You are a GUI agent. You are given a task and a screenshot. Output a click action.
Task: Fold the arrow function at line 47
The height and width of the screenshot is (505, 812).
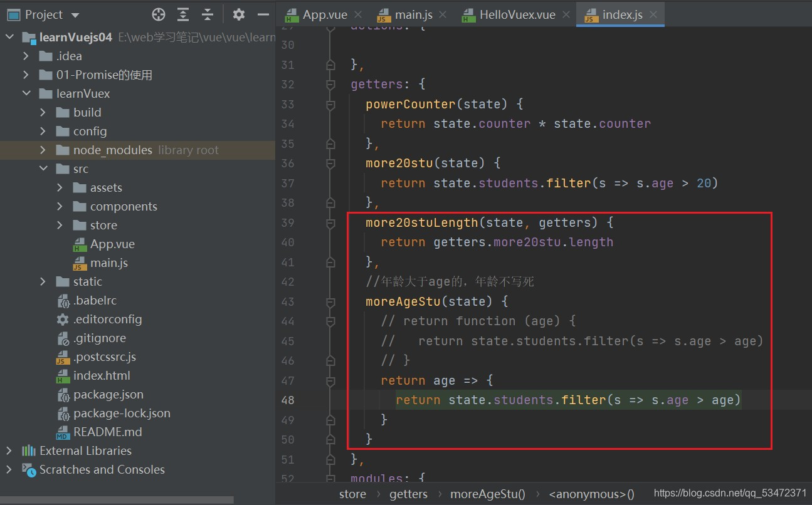330,380
